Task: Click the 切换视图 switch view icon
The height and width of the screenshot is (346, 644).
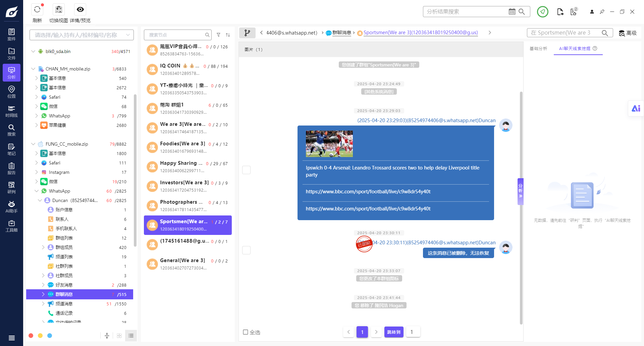Action: pos(59,10)
